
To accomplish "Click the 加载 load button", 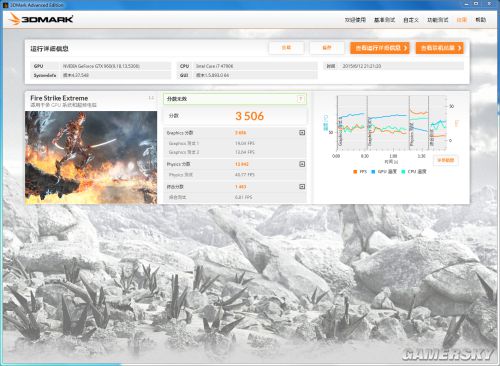I will tap(287, 48).
